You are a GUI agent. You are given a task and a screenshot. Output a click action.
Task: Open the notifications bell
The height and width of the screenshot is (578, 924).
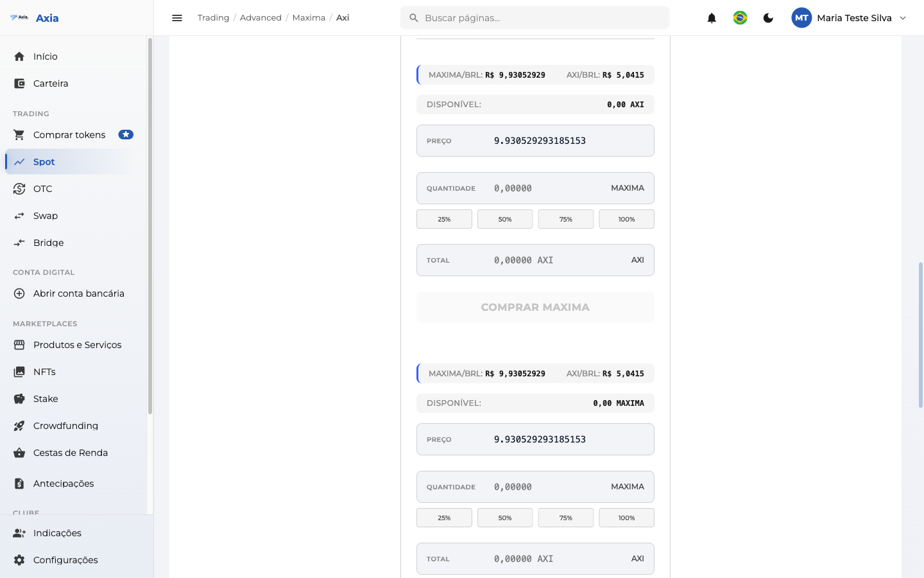(x=712, y=18)
